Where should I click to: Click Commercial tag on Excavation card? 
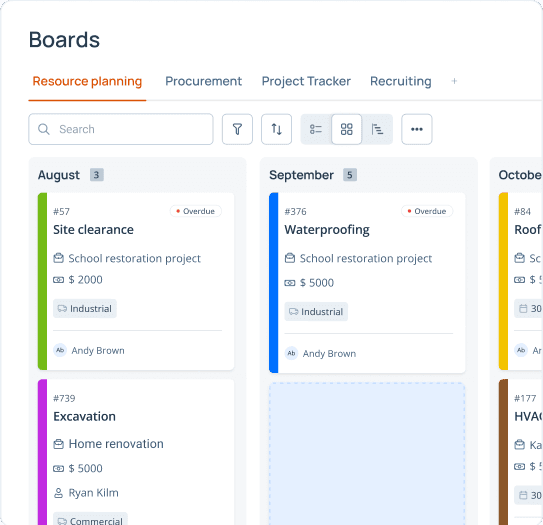pos(90,519)
